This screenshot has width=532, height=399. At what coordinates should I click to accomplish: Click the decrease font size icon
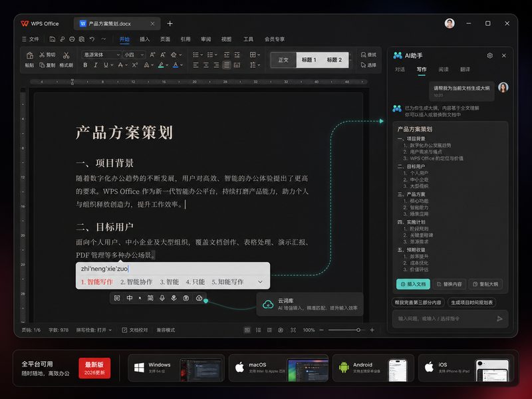coord(163,55)
